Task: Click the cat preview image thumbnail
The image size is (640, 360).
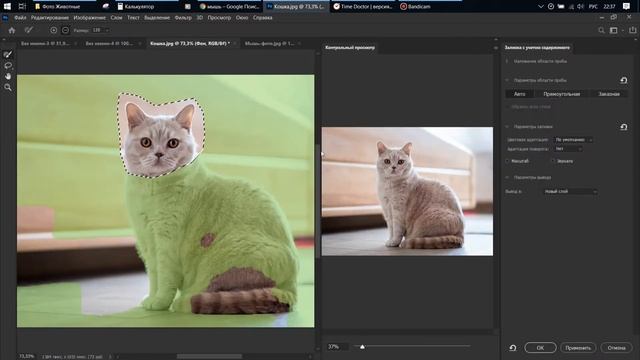Action: (407, 191)
